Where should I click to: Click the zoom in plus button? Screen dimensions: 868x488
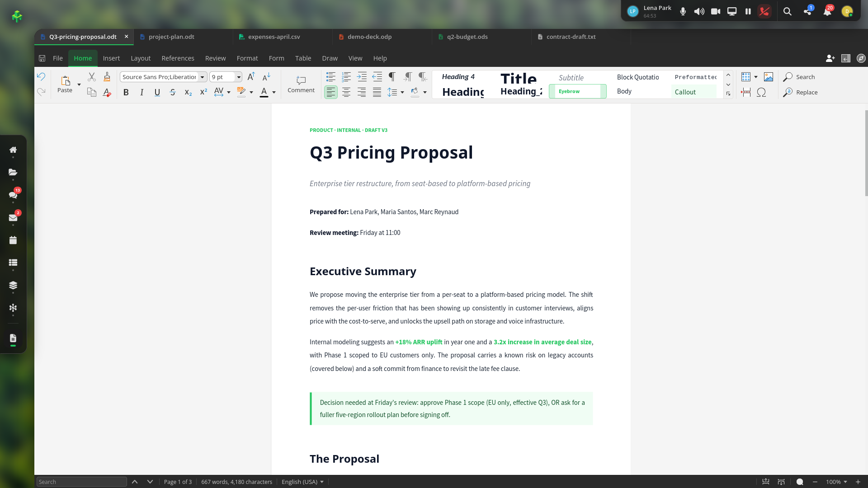pos(858,482)
